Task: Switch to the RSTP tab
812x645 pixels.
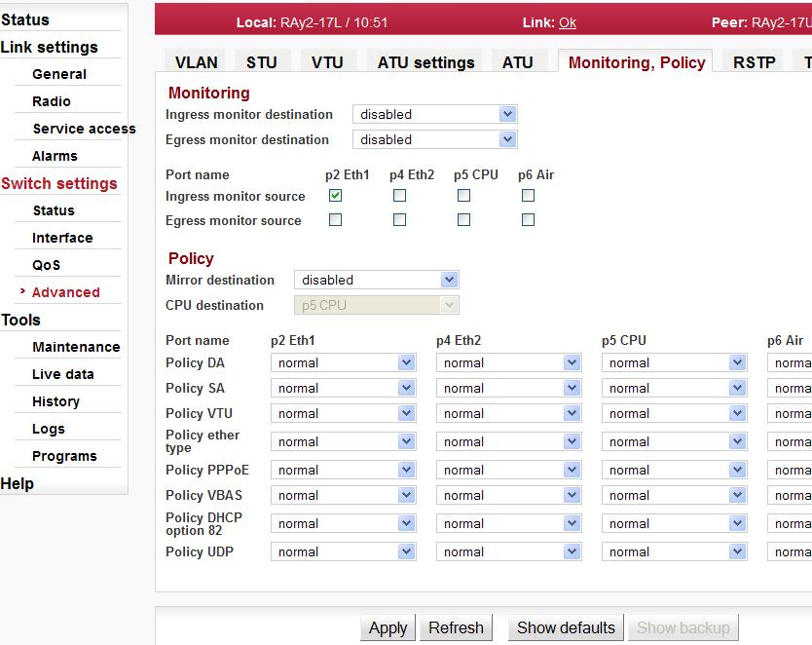Action: tap(754, 62)
